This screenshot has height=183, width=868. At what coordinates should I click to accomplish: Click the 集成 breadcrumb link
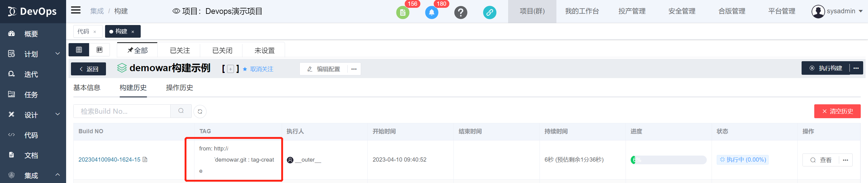click(97, 11)
